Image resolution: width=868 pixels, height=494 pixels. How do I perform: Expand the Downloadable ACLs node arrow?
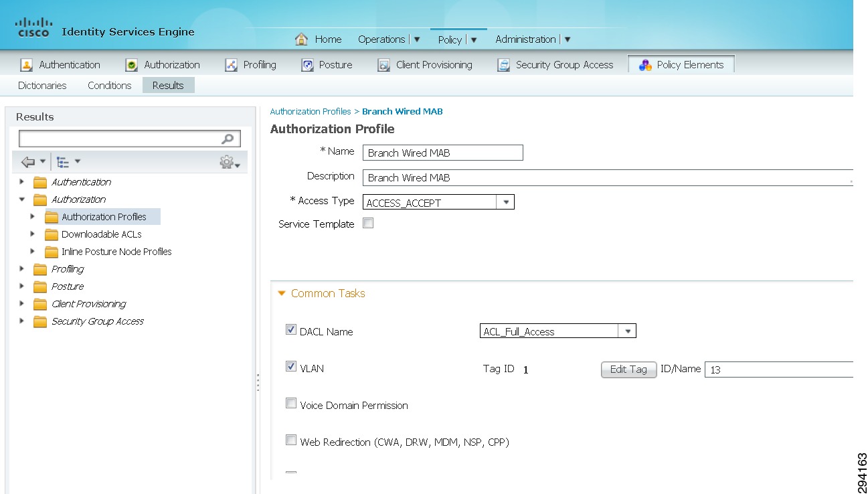33,234
